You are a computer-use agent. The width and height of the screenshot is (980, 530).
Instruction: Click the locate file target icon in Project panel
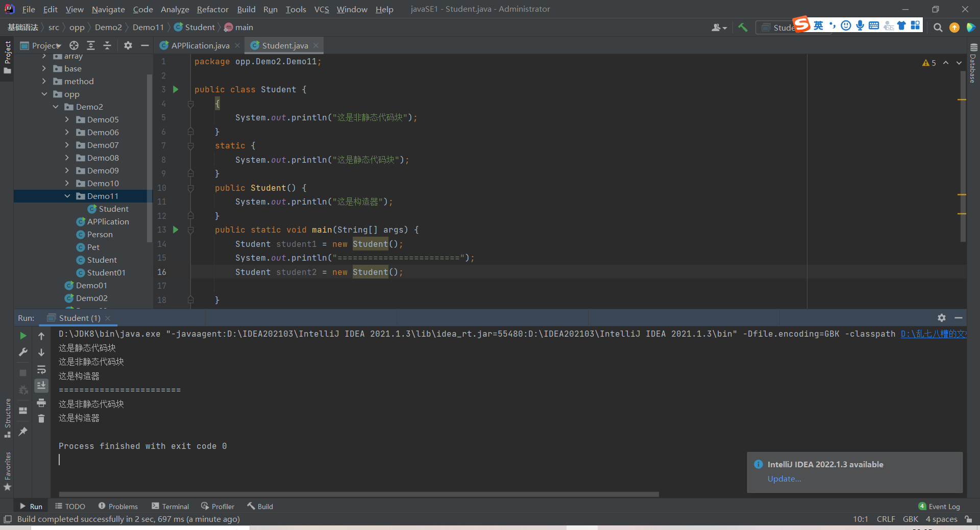pos(74,45)
